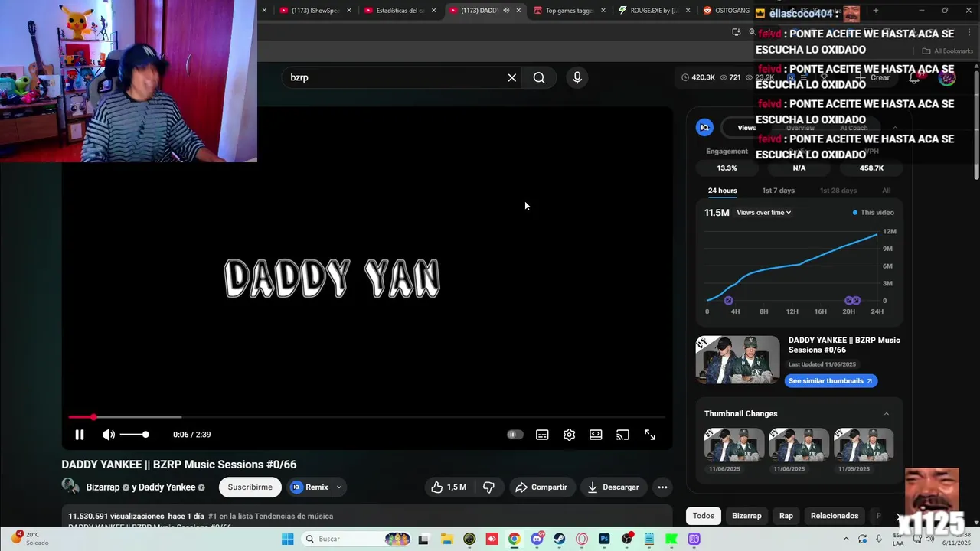This screenshot has height=551, width=980.
Task: Open Chrome from the taskbar
Action: 514,539
